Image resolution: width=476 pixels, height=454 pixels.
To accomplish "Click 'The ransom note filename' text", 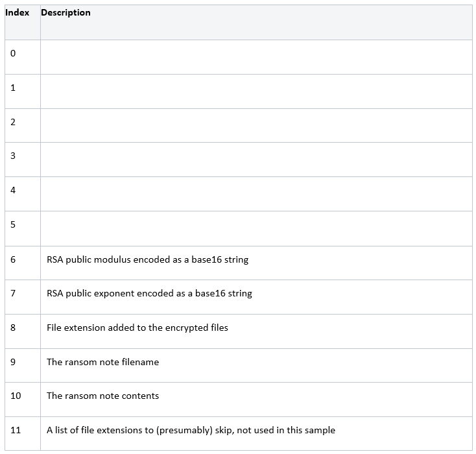I will click(x=102, y=362).
